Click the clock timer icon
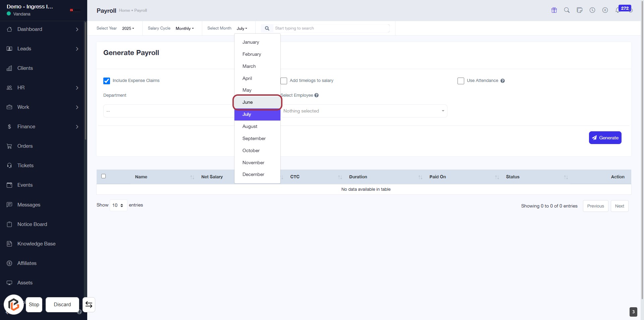644x320 pixels. pyautogui.click(x=592, y=10)
